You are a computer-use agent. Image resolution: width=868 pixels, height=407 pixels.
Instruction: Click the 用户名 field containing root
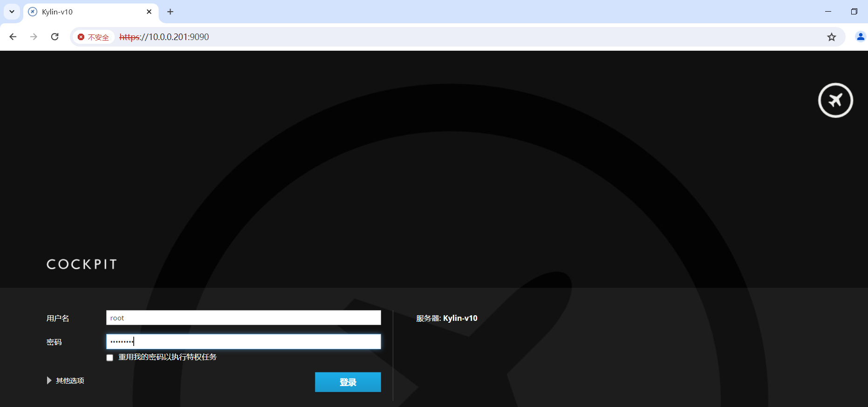[x=244, y=318]
